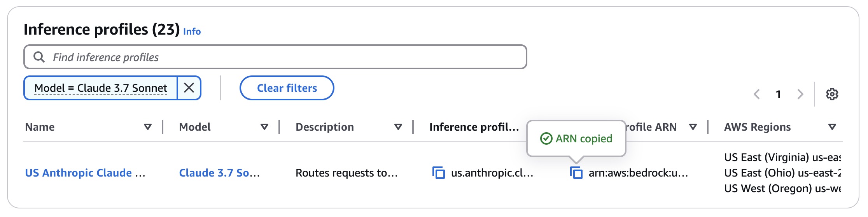
Task: Sort by the Model column arrow
Action: point(264,127)
